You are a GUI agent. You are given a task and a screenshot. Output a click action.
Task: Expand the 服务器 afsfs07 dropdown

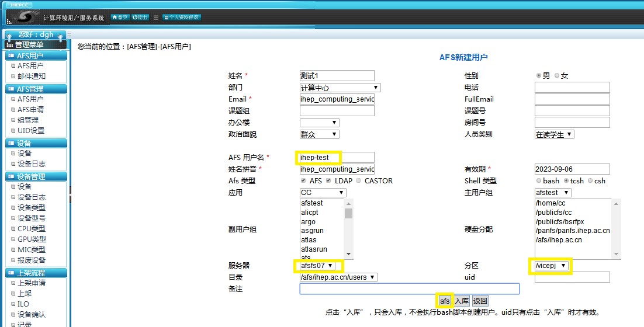[318, 266]
